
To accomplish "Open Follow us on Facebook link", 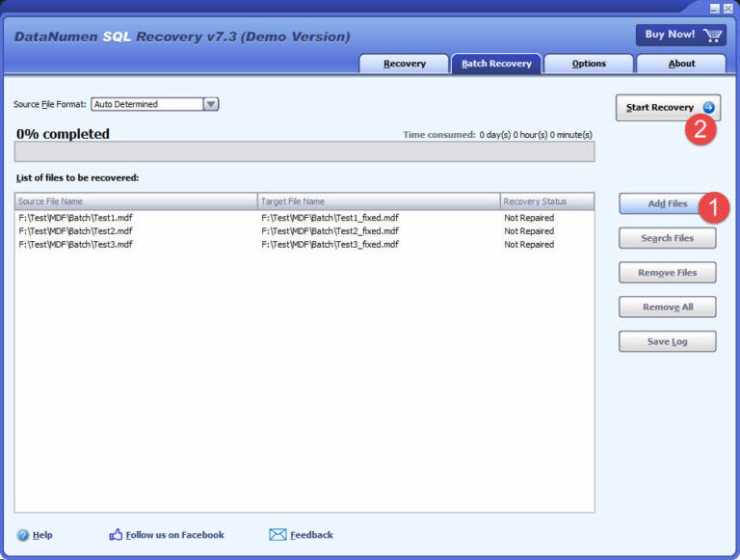I will (174, 535).
